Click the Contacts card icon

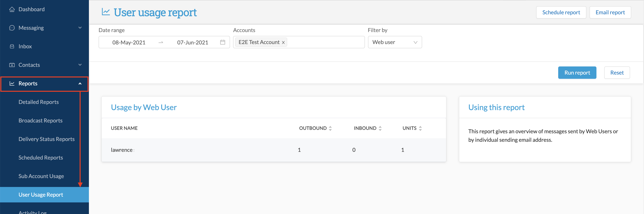[12, 65]
